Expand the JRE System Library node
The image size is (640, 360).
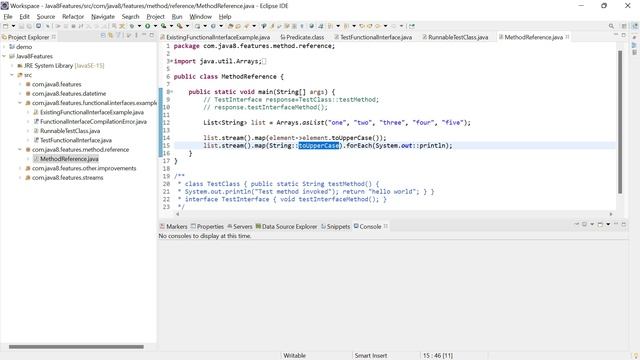click(12, 65)
